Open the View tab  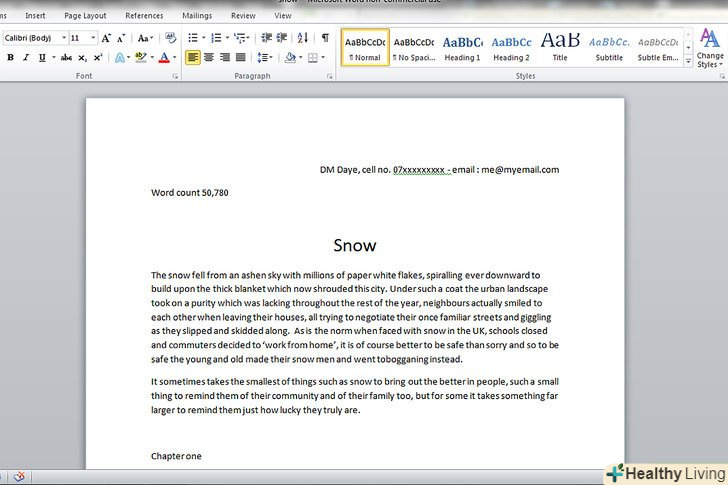click(x=283, y=15)
